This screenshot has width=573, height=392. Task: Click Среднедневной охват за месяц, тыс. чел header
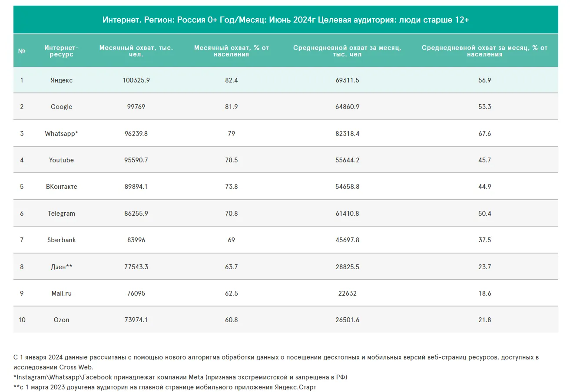(x=347, y=51)
